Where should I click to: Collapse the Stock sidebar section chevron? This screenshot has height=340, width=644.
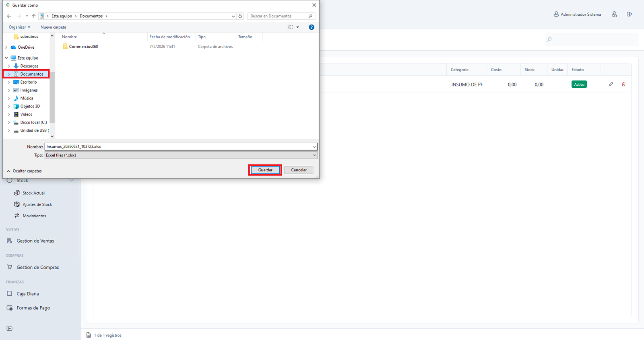[72, 181]
